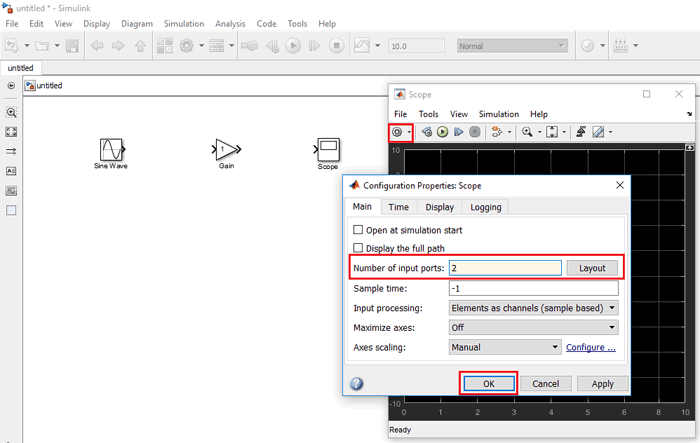
Task: Click Number of input ports field
Action: [x=505, y=268]
